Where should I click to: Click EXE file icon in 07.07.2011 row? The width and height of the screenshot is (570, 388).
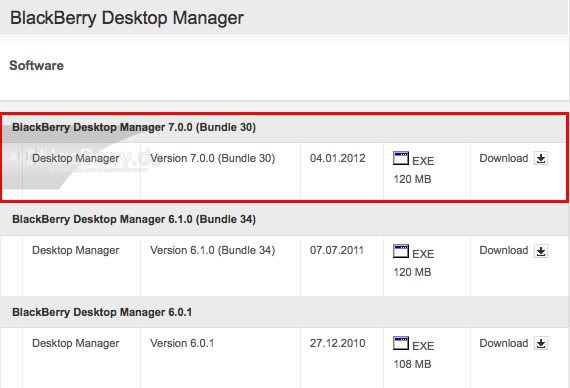(401, 251)
